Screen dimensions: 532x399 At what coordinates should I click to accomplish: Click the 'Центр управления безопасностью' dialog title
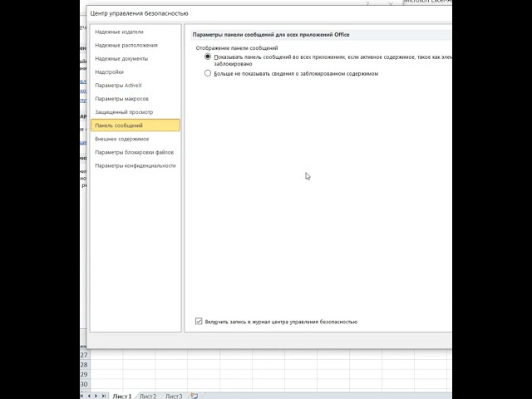point(139,13)
